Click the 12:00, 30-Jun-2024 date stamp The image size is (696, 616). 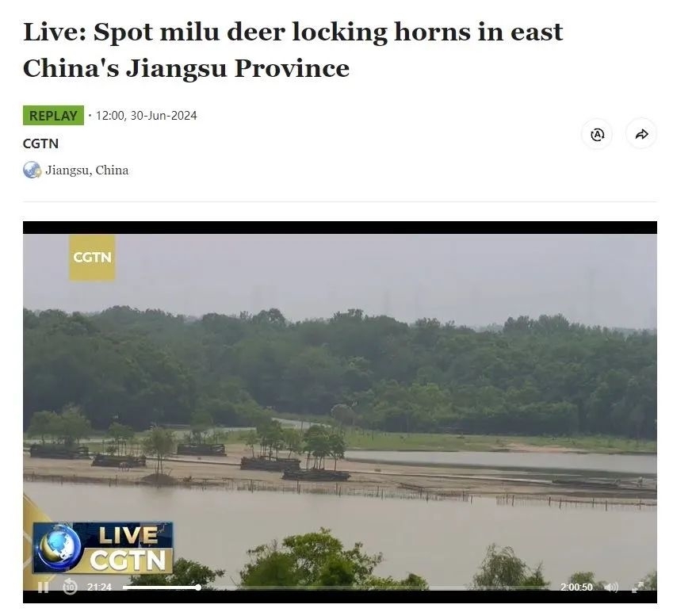click(146, 116)
